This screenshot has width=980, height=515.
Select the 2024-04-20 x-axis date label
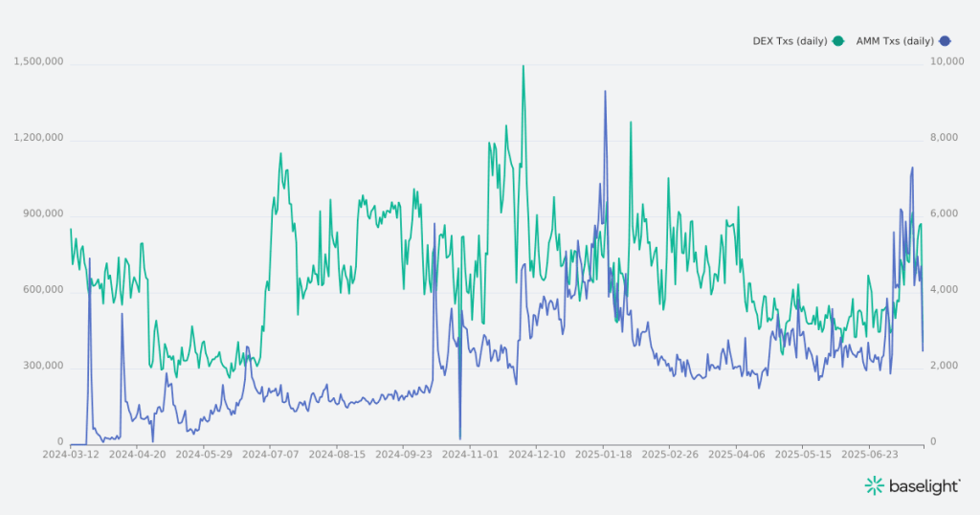(x=137, y=456)
